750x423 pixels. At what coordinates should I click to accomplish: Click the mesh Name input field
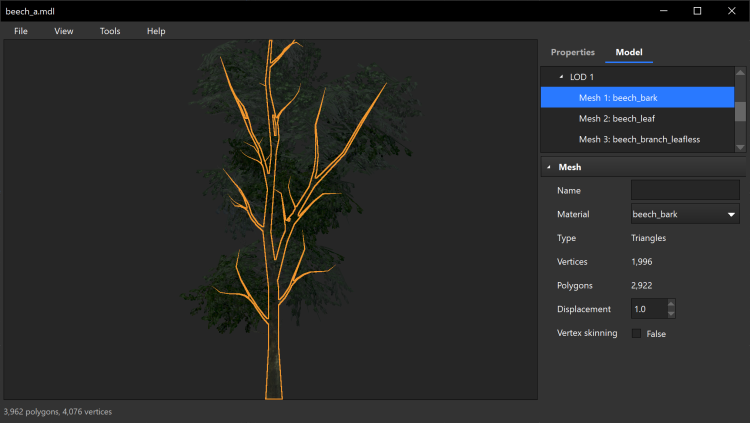tap(685, 190)
